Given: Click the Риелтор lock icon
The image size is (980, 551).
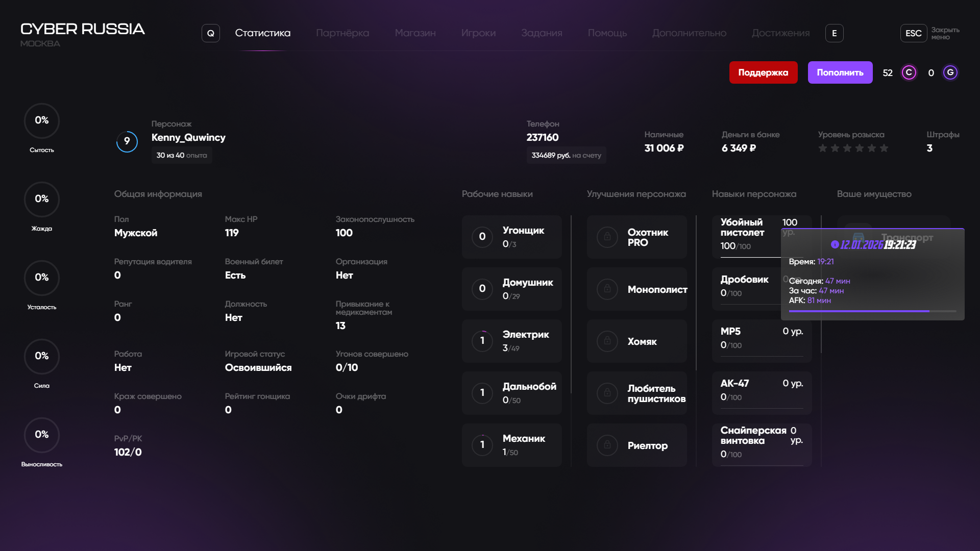Looking at the screenshot, I should click(x=607, y=445).
